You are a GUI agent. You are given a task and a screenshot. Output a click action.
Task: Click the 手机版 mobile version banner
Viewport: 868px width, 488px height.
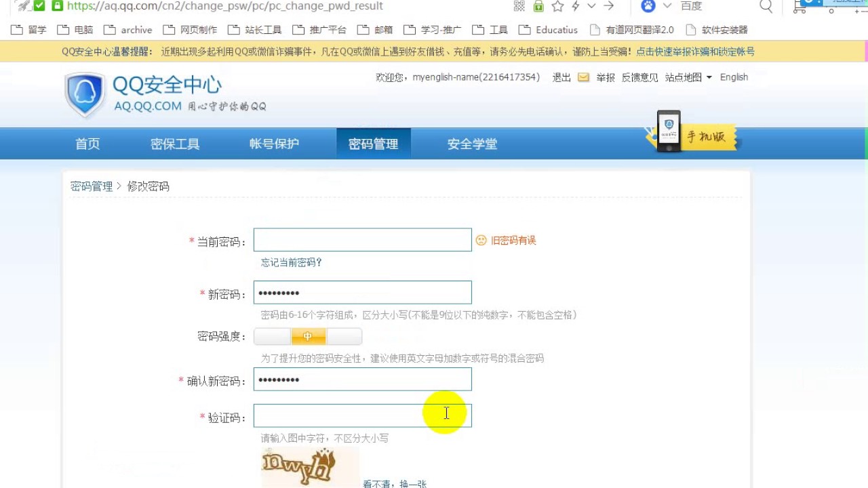tap(693, 132)
